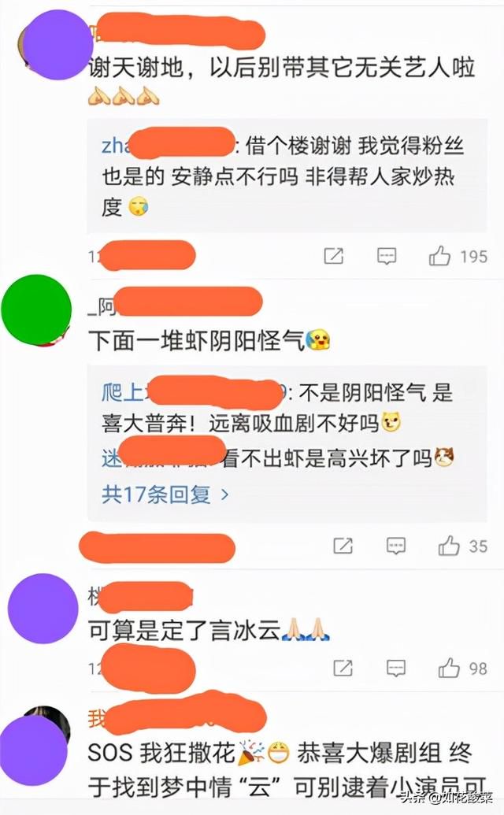Screen dimensions: 504x815
Task: Open the chevron next to 共17条回复
Action: click(224, 495)
